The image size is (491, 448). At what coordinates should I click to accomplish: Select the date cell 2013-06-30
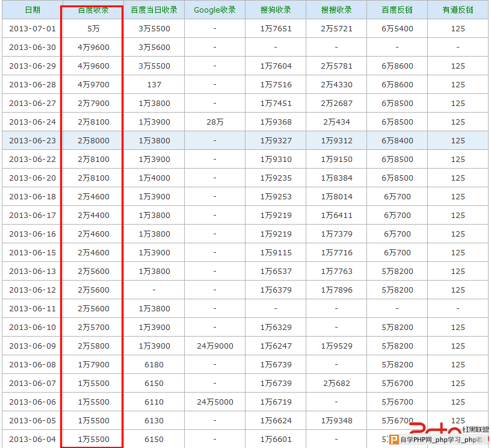pos(32,48)
